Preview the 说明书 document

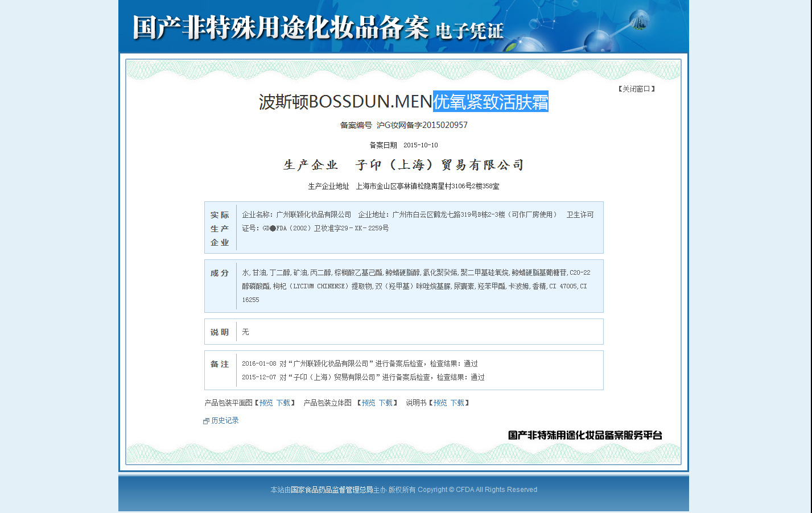click(x=440, y=403)
